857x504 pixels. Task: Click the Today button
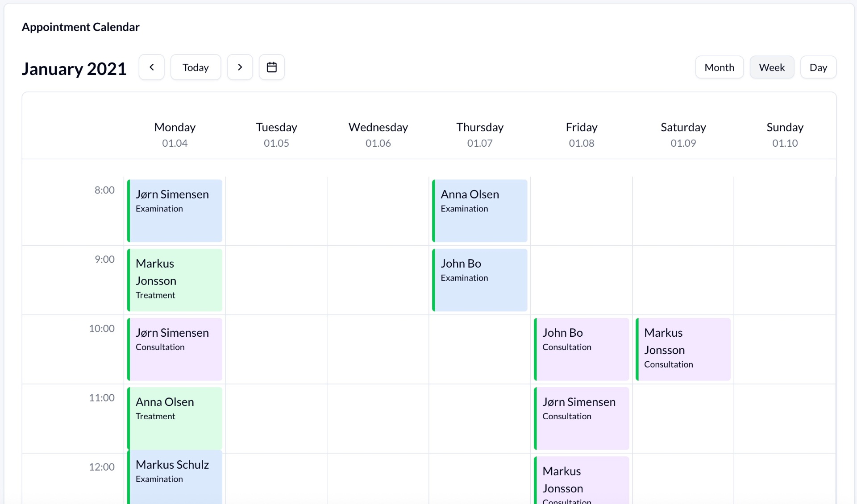pyautogui.click(x=195, y=67)
